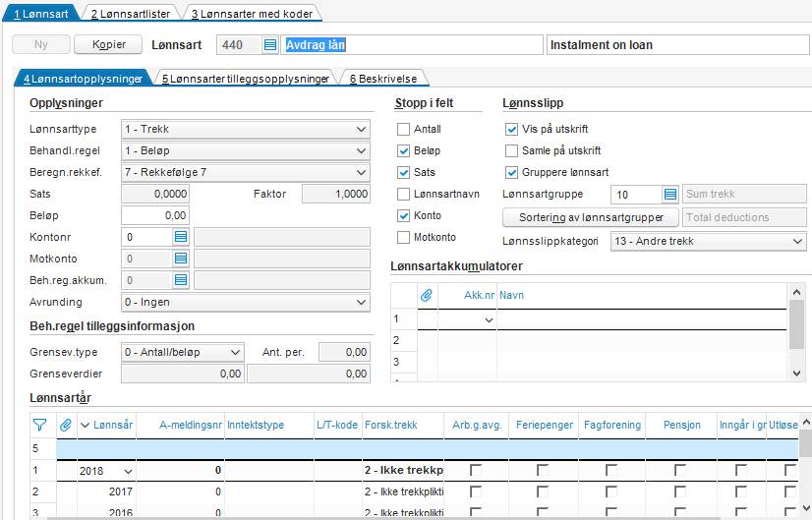Open the Beh.reg.akkum. lookup list icon

pyautogui.click(x=181, y=280)
